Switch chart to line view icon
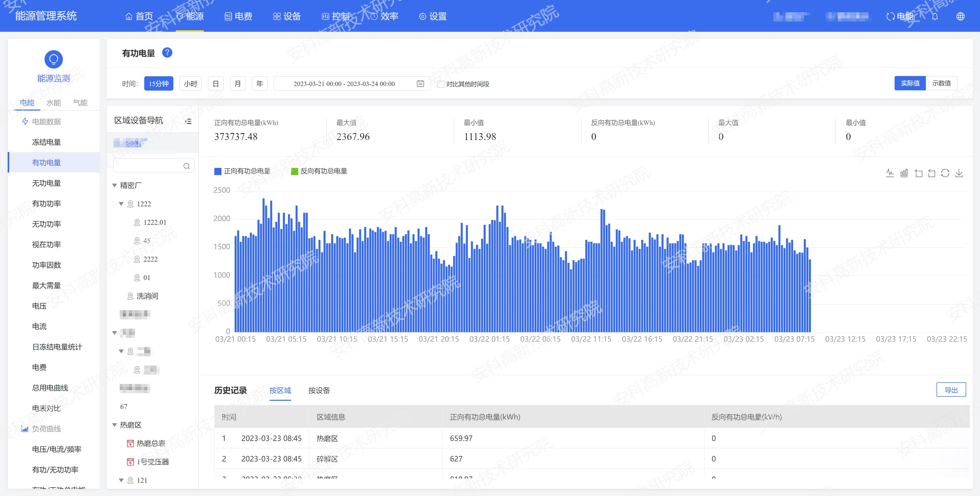This screenshot has height=496, width=980. pyautogui.click(x=889, y=173)
